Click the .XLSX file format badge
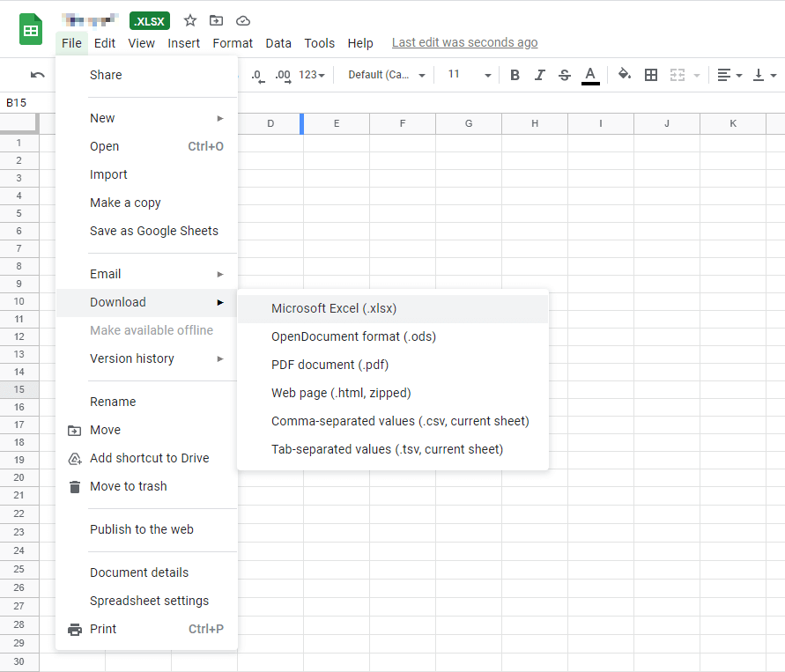The width and height of the screenshot is (785, 672). (150, 21)
